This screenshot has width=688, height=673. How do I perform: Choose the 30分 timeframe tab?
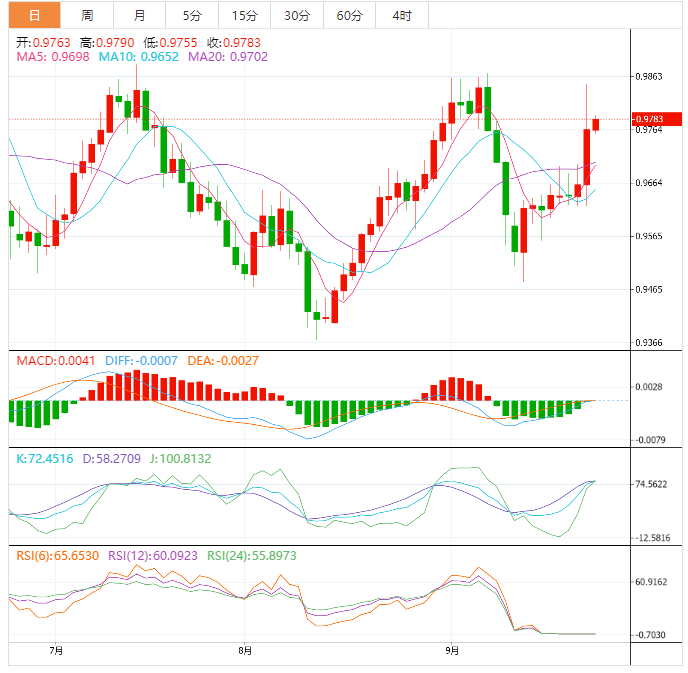click(x=297, y=15)
